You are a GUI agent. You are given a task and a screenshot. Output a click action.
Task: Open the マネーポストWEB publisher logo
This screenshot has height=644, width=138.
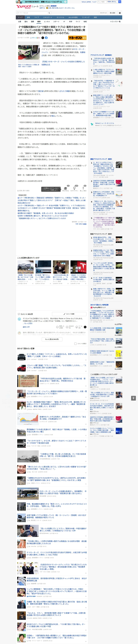coord(77,38)
